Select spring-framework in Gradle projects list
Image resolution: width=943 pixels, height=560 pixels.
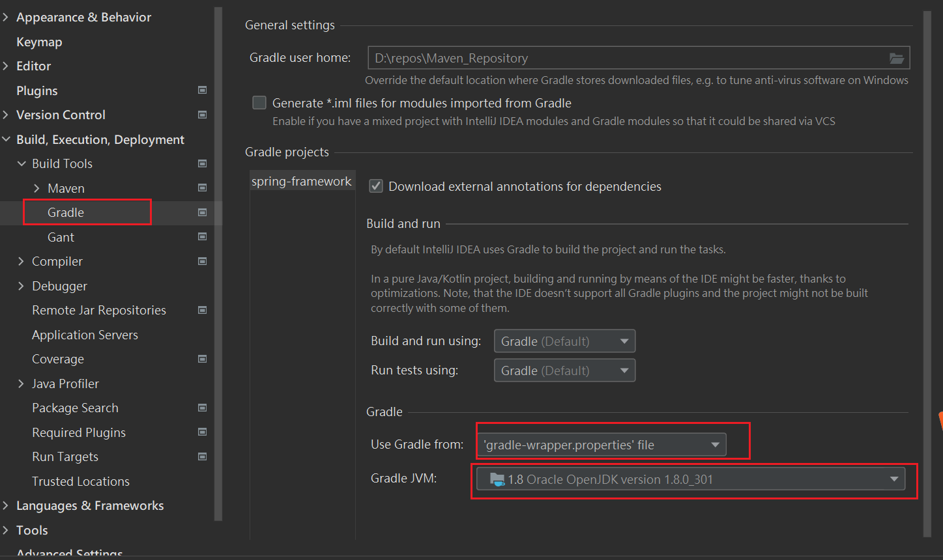302,181
